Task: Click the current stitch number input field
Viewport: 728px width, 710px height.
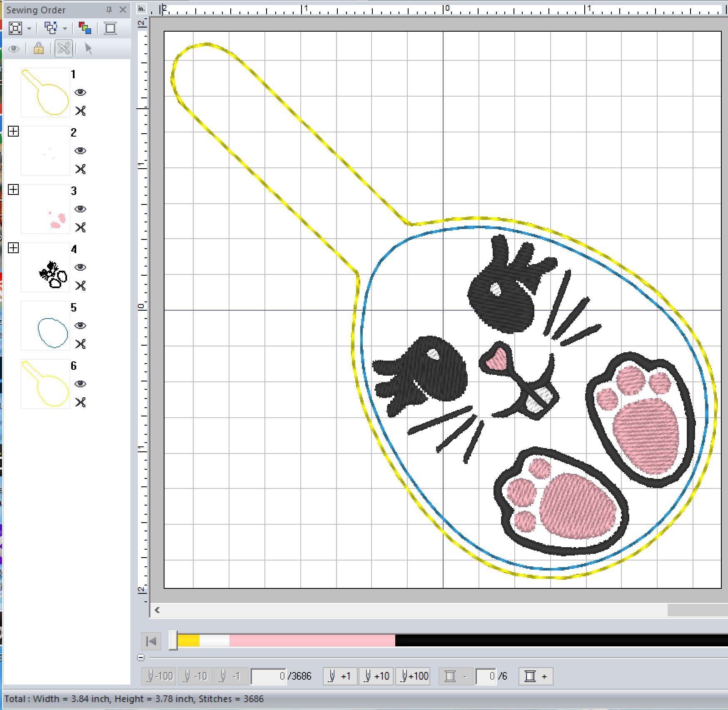Action: pyautogui.click(x=269, y=676)
